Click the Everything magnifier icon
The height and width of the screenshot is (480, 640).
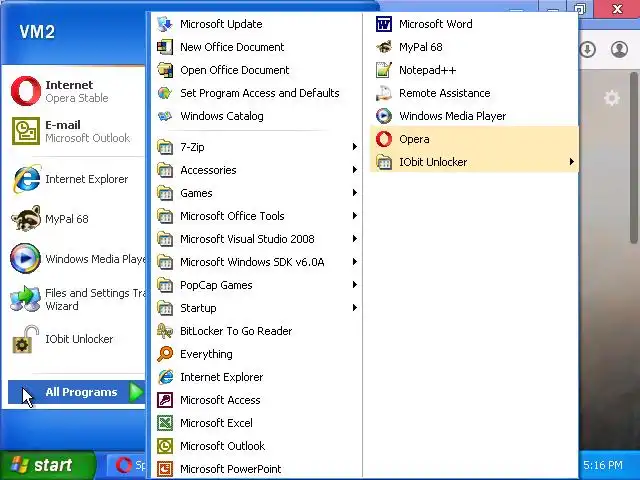click(165, 354)
